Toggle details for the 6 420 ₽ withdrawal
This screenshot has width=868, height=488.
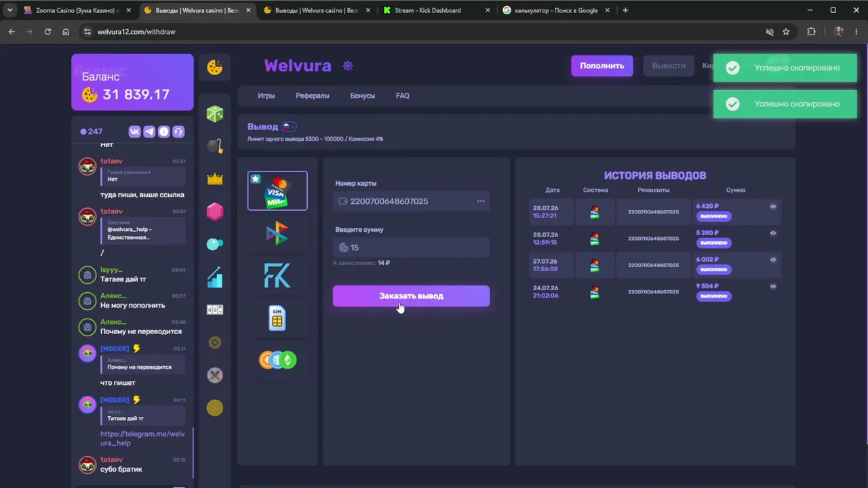pyautogui.click(x=773, y=206)
